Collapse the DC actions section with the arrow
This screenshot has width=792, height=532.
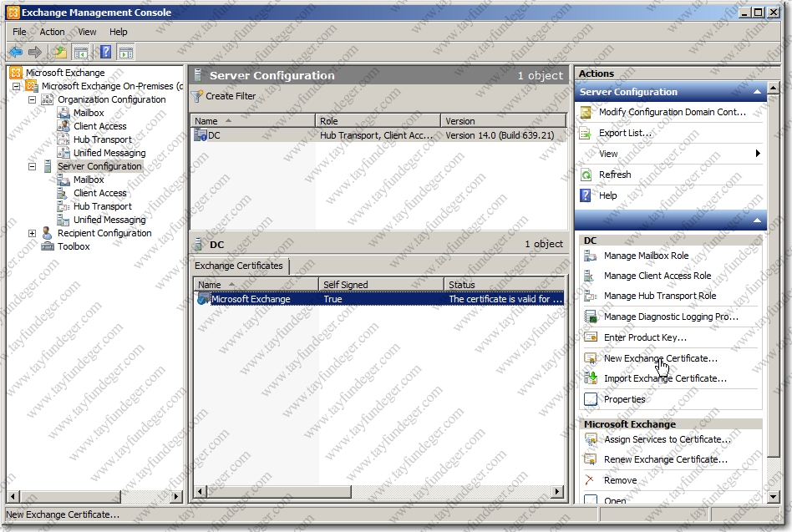click(757, 220)
